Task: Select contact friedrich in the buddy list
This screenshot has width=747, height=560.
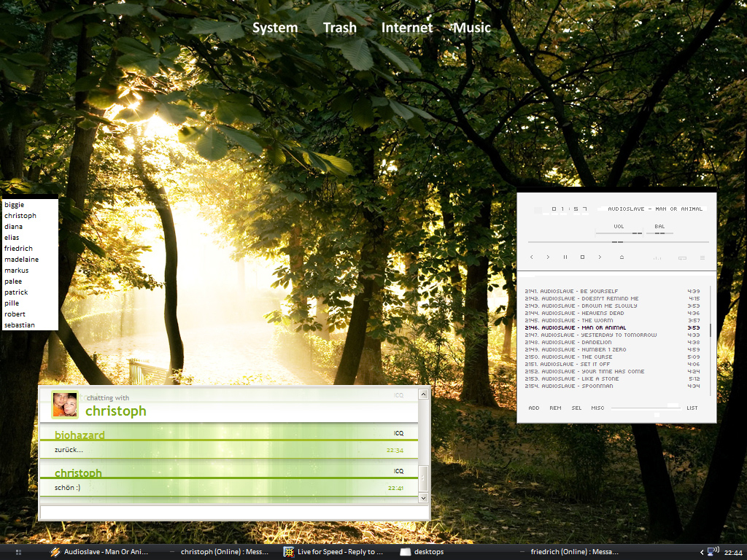Action: [30, 249]
